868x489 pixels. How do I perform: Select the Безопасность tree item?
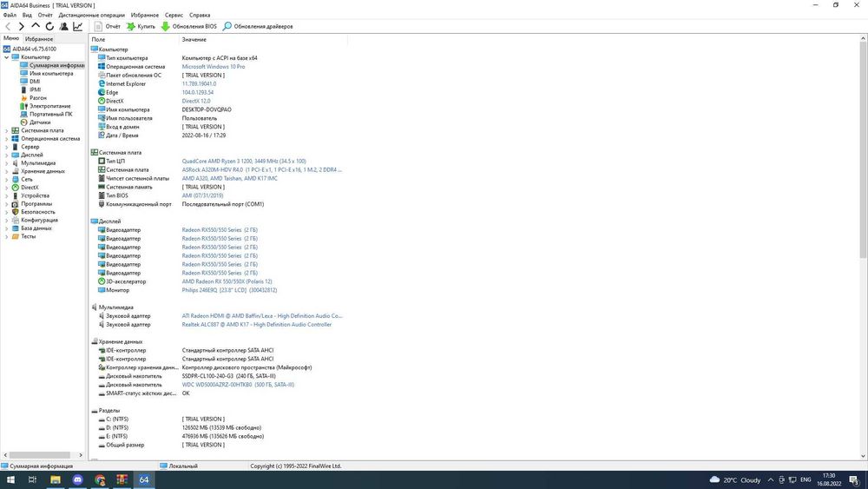pos(37,212)
